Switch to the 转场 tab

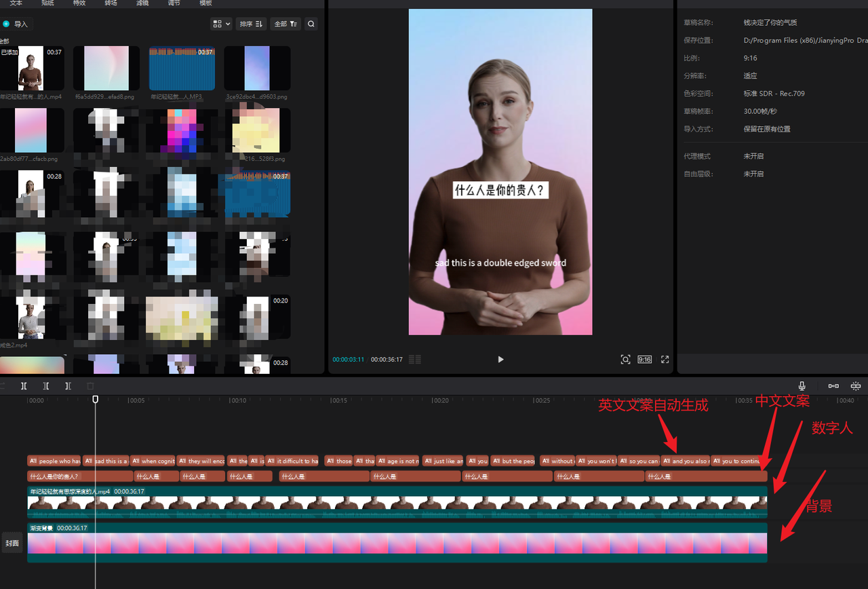(111, 3)
